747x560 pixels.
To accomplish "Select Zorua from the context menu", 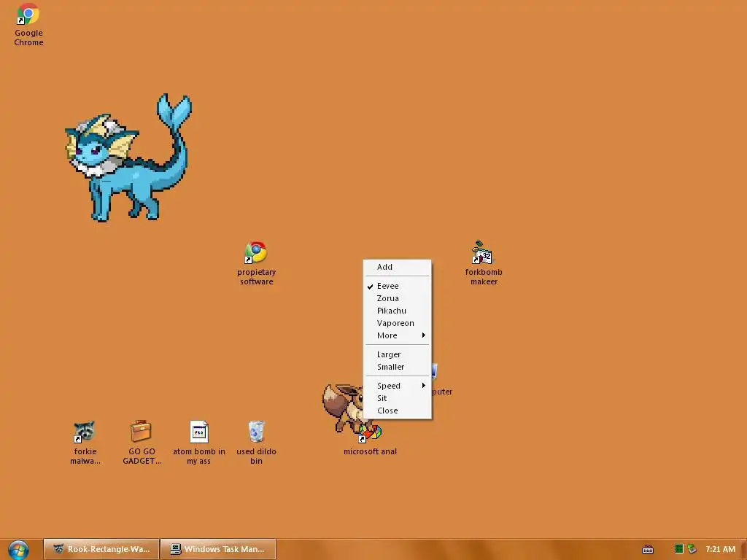I will pos(398,298).
